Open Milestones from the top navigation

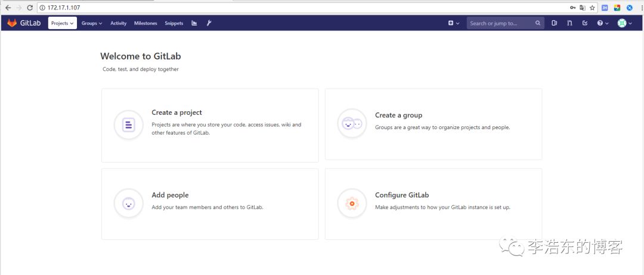(x=145, y=23)
